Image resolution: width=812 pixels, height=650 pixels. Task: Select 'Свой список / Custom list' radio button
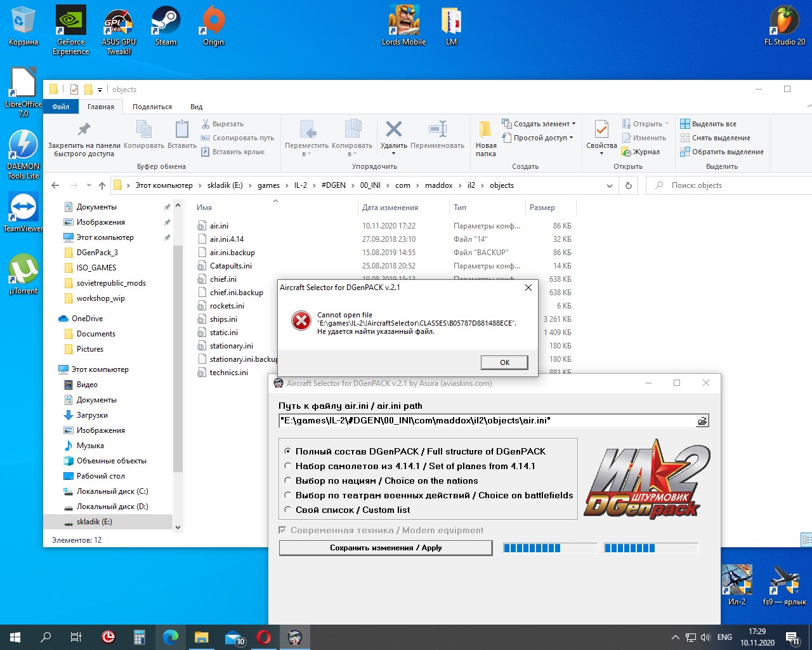click(x=288, y=510)
